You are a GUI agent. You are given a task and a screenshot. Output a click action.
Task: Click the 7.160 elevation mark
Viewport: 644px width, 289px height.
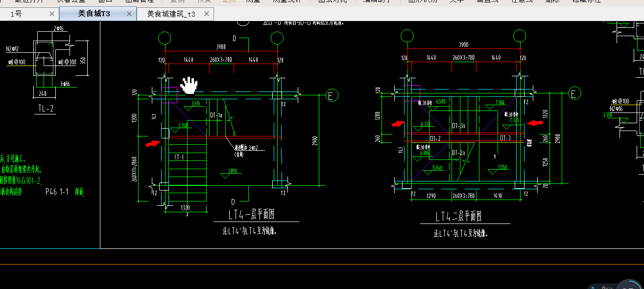point(500,103)
